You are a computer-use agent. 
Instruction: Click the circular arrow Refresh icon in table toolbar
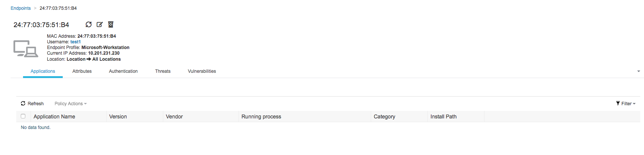23,103
